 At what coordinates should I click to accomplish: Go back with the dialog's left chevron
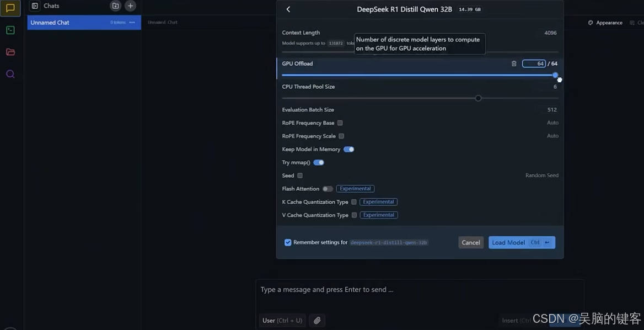[288, 9]
